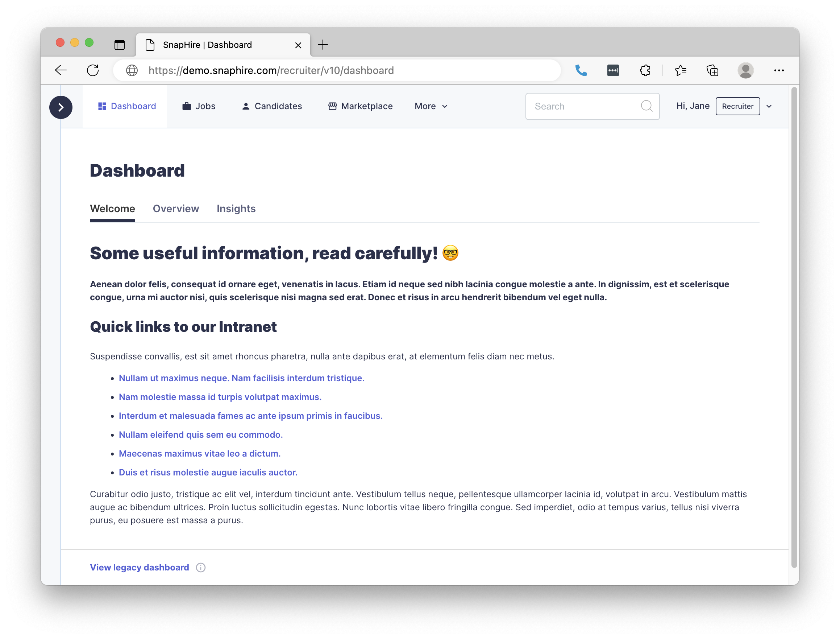Screen dimensions: 840x639
Task: Expand the sidebar with the chevron button
Action: click(61, 107)
